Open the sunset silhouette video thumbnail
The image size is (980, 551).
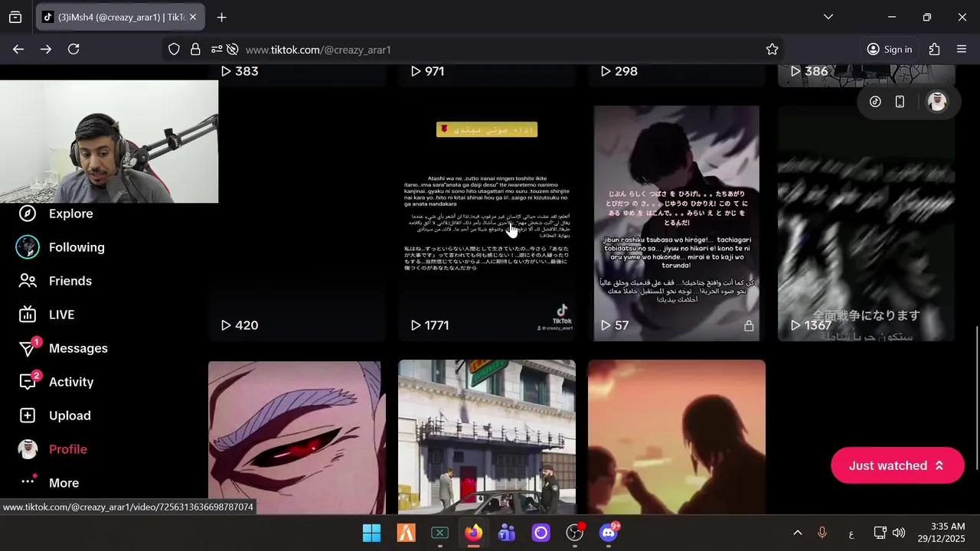coord(677,437)
